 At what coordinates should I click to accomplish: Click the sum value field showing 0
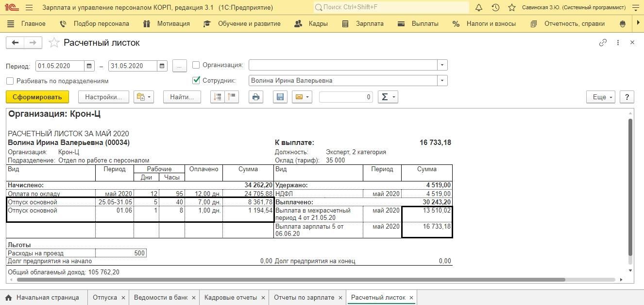pyautogui.click(x=346, y=97)
